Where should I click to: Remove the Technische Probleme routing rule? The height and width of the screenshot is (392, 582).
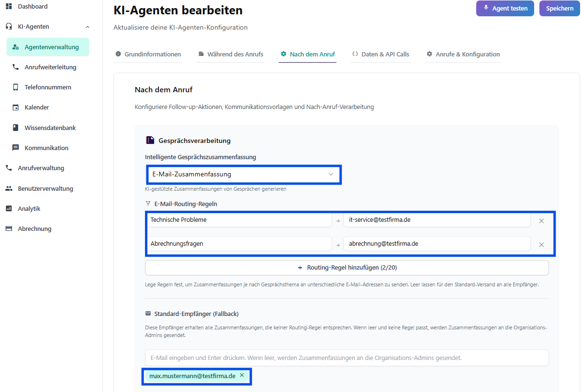(541, 221)
